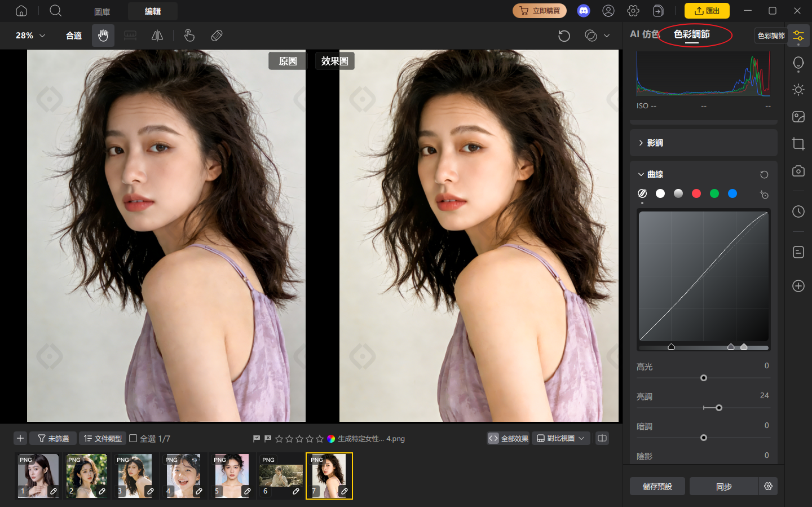The height and width of the screenshot is (507, 812).
Task: Adjust the 暗調 slider handle
Action: click(704, 438)
